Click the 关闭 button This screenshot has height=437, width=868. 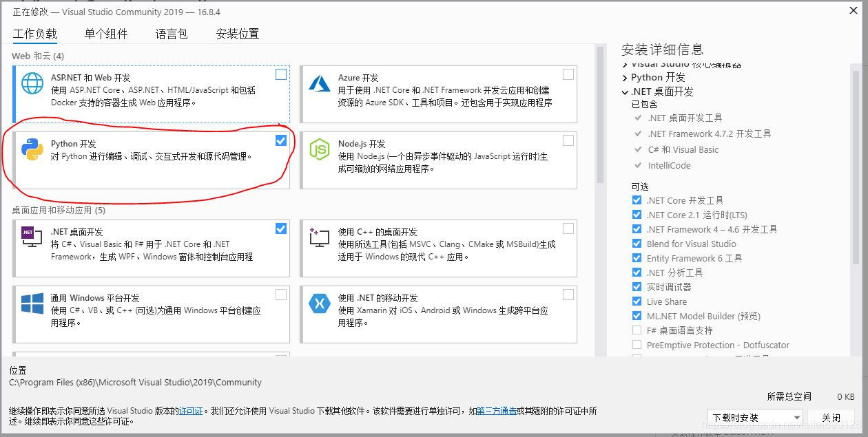click(831, 418)
